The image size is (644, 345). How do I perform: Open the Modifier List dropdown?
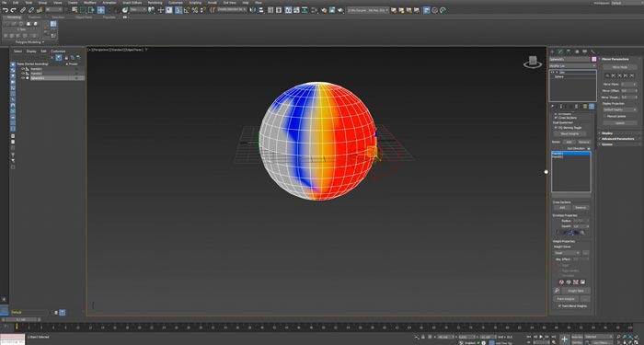click(x=572, y=65)
